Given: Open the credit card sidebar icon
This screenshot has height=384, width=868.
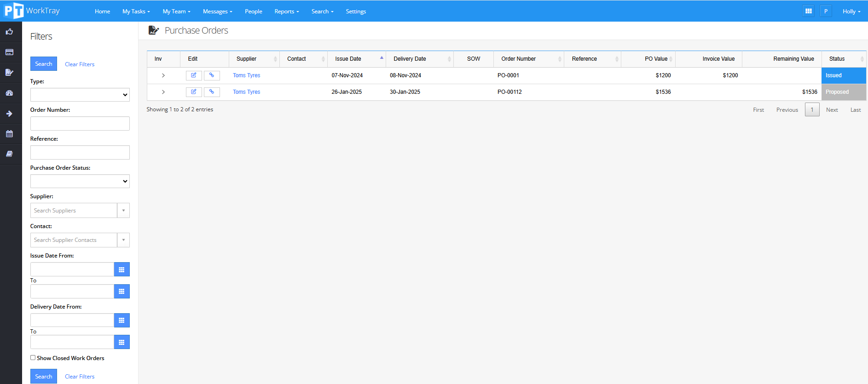Looking at the screenshot, I should pyautogui.click(x=9, y=52).
